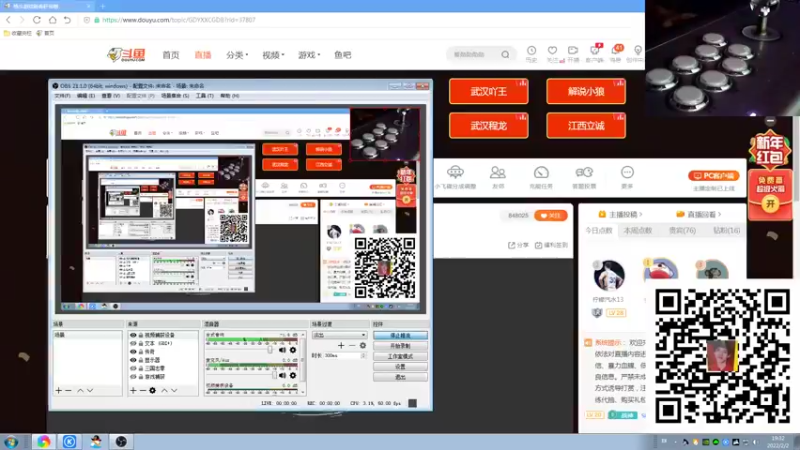
Task: Add a scene with the plus icon
Action: 58,390
